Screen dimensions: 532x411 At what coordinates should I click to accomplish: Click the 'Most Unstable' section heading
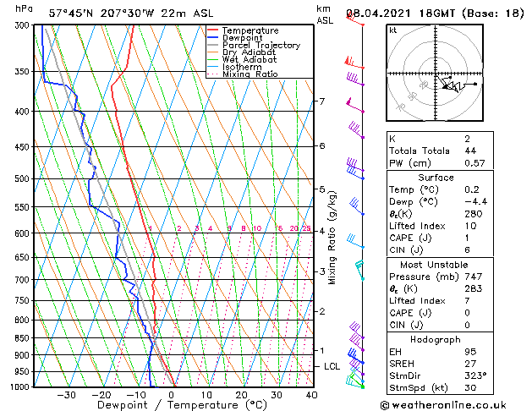434,265
